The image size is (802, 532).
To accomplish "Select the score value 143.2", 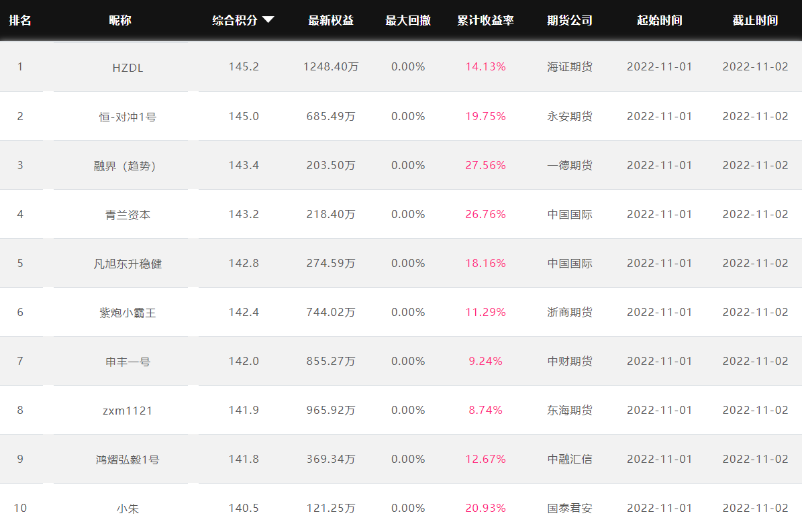I will point(244,215).
